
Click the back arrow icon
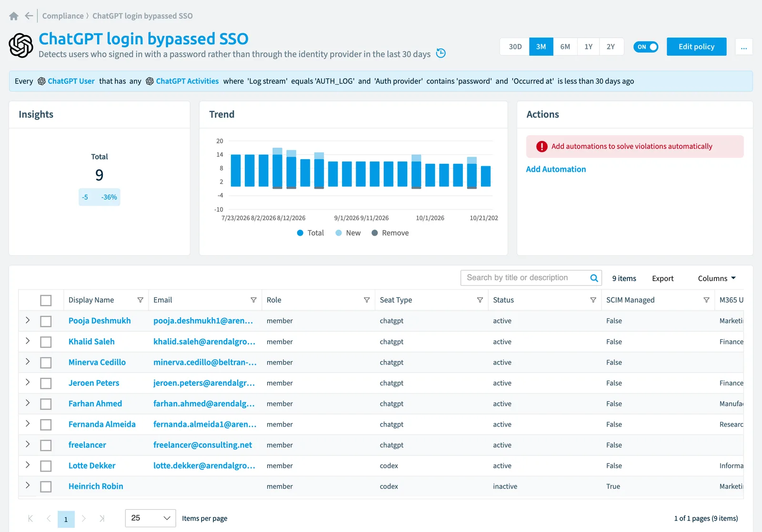click(x=29, y=16)
